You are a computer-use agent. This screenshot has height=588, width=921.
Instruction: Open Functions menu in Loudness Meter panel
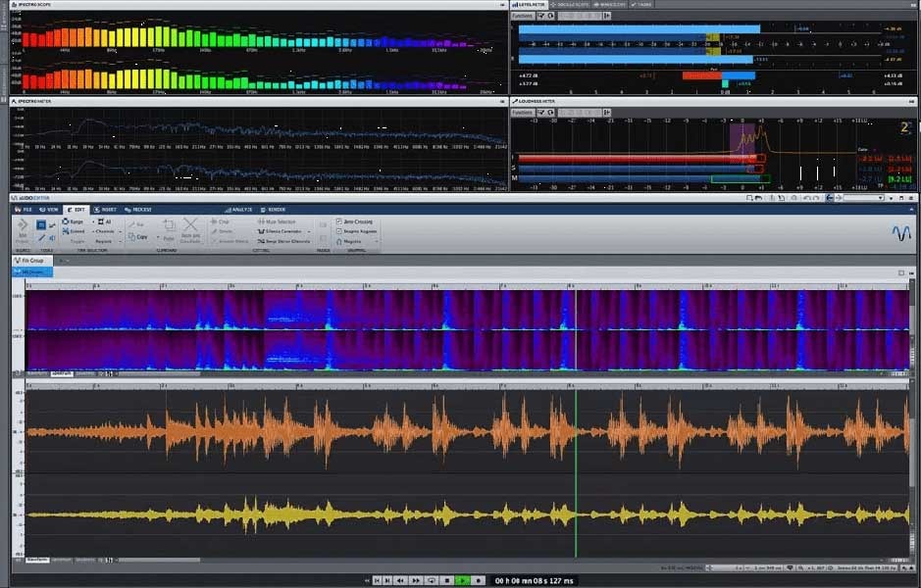coord(523,112)
